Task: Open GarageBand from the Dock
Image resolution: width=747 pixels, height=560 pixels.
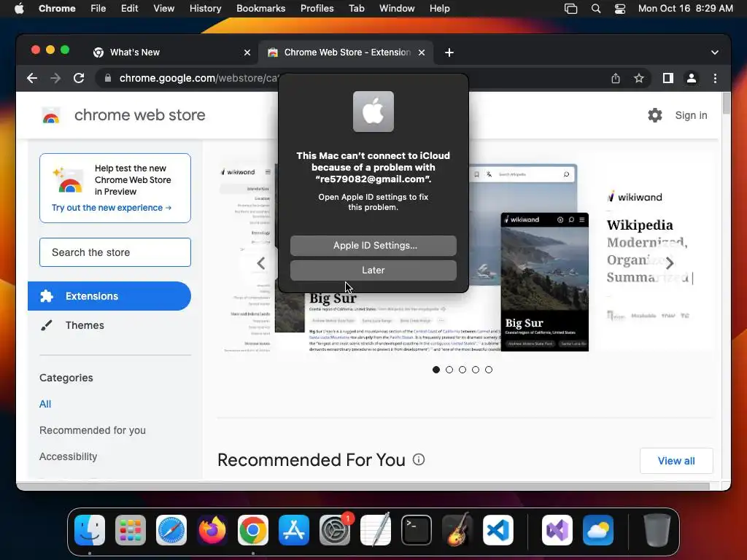Action: click(457, 530)
